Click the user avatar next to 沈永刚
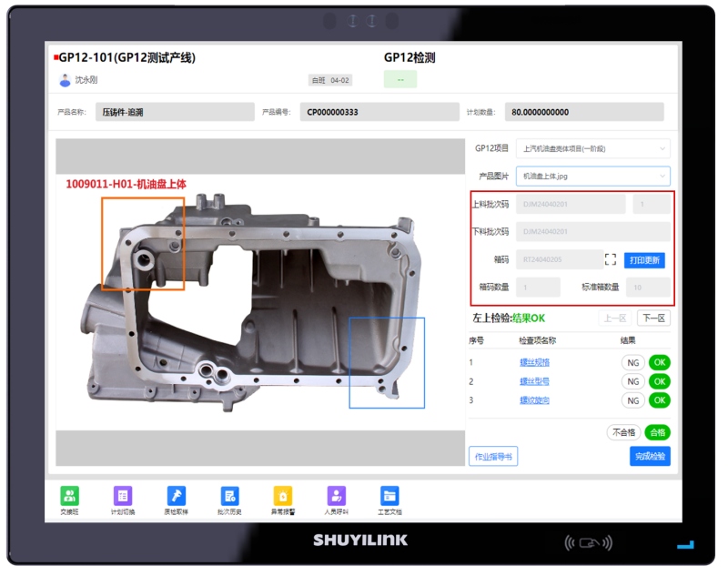 click(x=65, y=80)
